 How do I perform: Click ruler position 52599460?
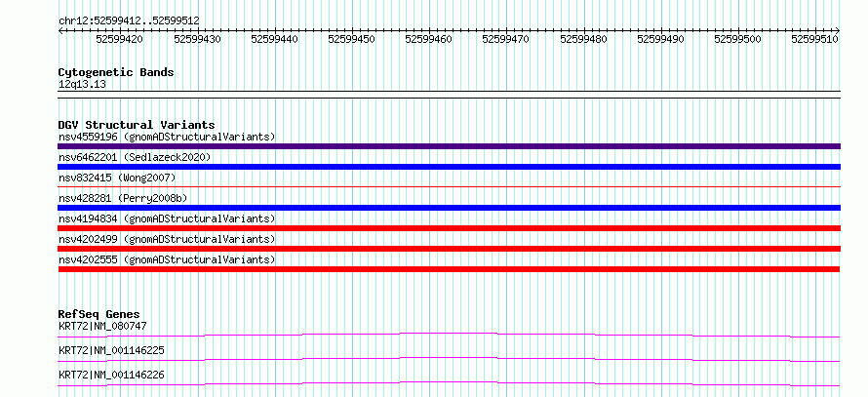[x=428, y=39]
